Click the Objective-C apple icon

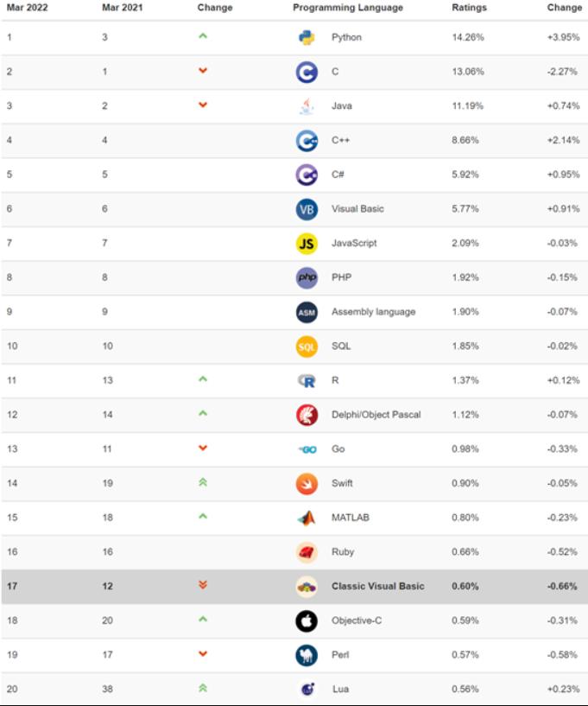point(307,620)
